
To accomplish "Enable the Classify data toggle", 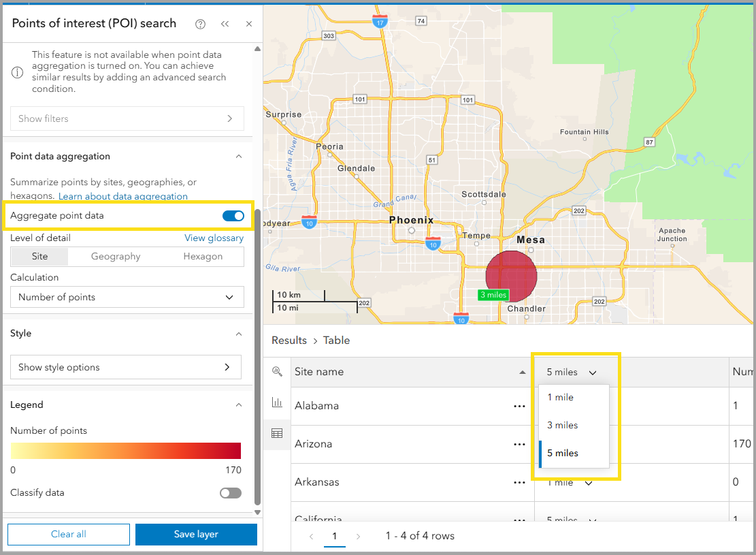I will [x=231, y=493].
